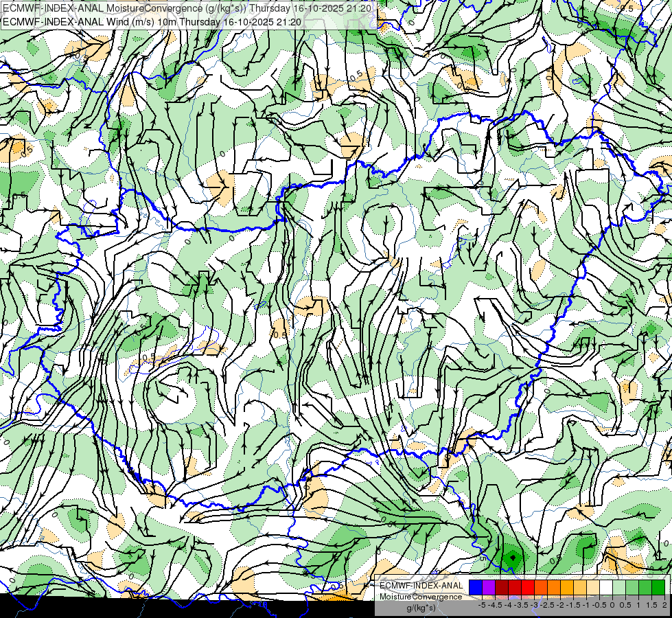Screen dimensions: 672x618
Task: Click the MoistureConvergence title line at top
Action: tap(187, 8)
